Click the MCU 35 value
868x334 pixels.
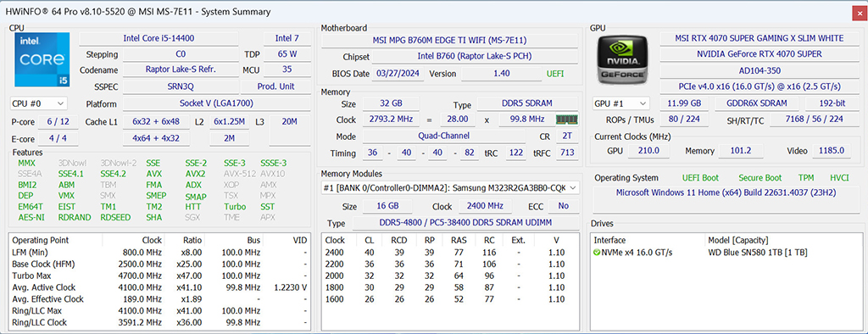[287, 70]
